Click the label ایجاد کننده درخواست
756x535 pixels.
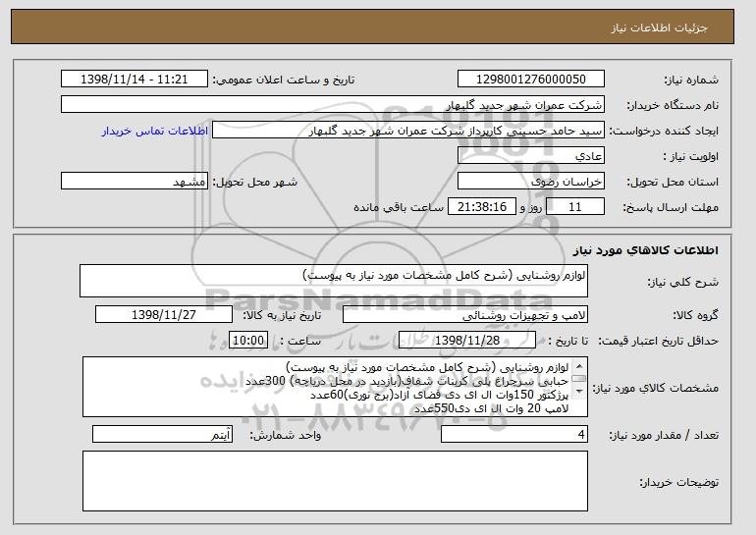[664, 132]
